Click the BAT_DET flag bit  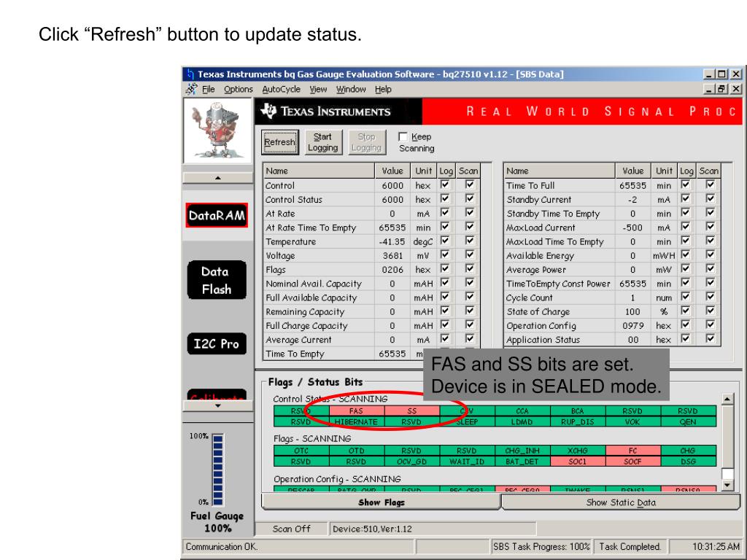(522, 462)
